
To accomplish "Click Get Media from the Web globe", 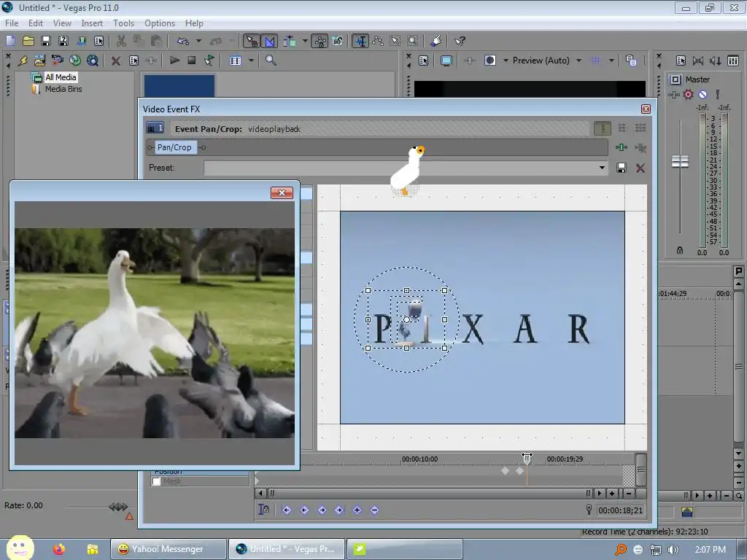I will pos(93,61).
